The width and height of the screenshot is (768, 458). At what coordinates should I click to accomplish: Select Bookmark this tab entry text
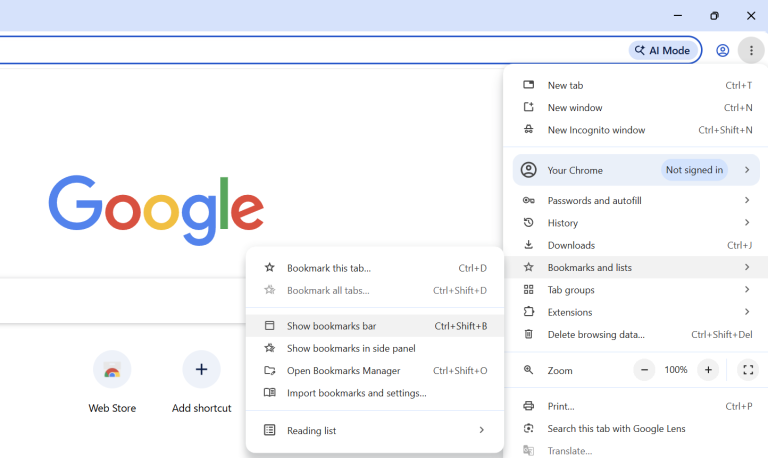click(x=329, y=268)
